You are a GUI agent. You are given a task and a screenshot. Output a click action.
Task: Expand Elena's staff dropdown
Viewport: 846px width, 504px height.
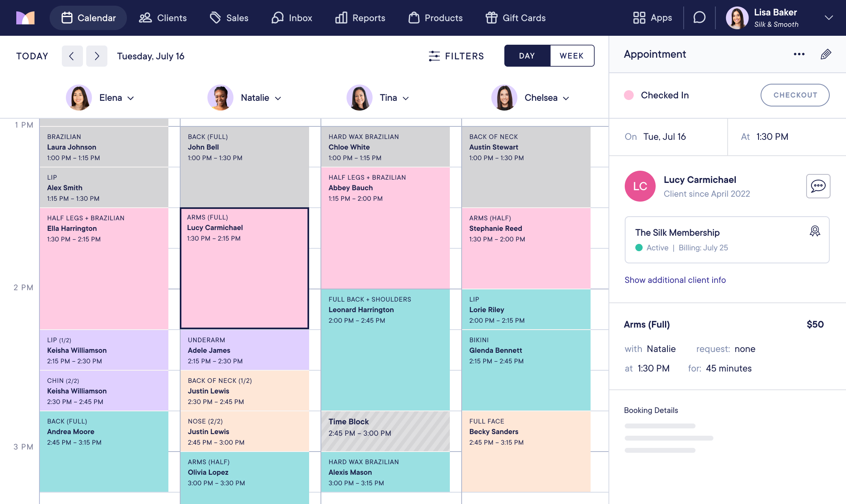coord(131,98)
